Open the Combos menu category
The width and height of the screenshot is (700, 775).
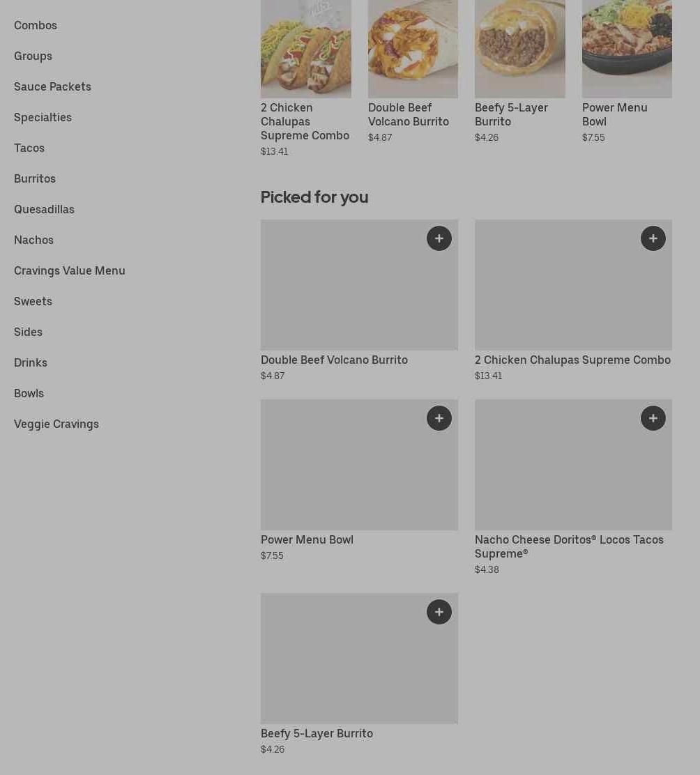click(36, 25)
